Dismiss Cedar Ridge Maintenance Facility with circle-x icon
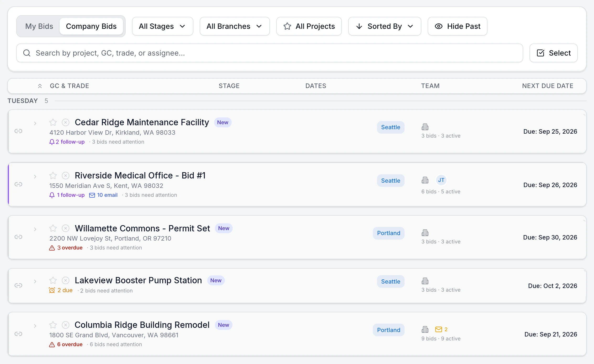594x364 pixels. pyautogui.click(x=66, y=122)
